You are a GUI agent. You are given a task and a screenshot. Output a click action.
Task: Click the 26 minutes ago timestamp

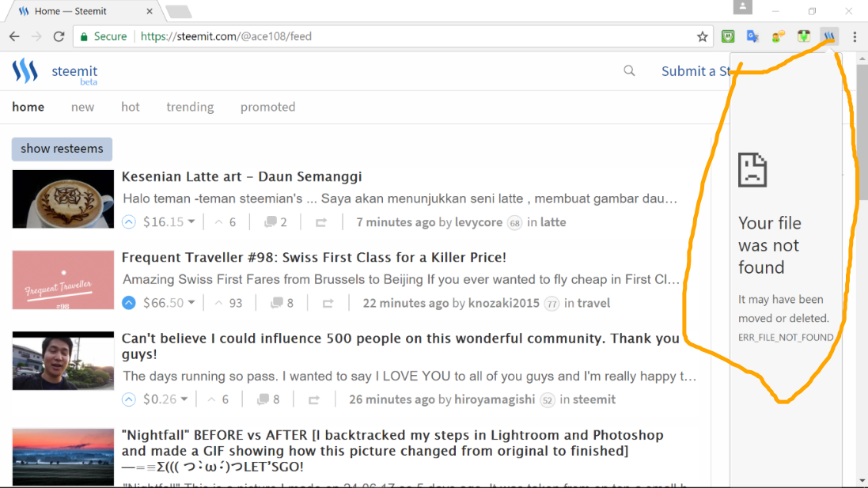tap(392, 399)
